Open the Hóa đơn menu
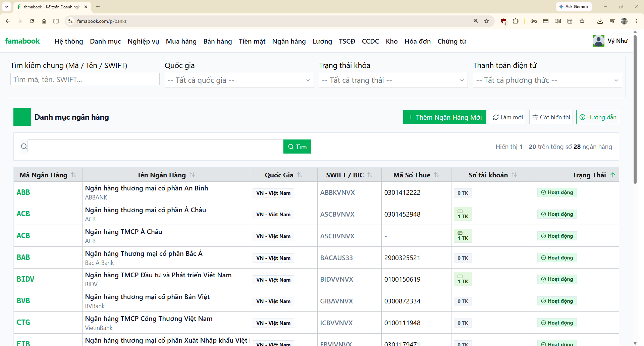 [x=418, y=41]
